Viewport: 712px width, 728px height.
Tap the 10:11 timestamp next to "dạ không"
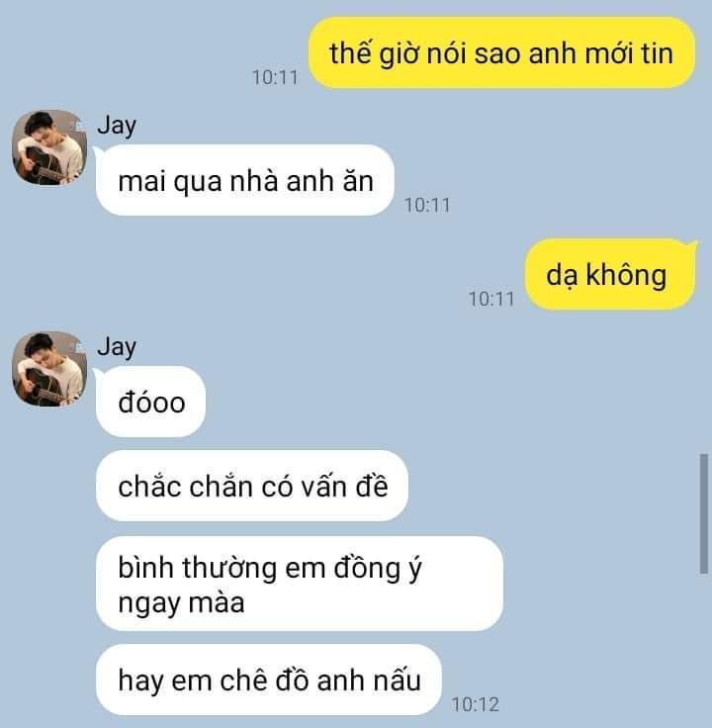(491, 299)
